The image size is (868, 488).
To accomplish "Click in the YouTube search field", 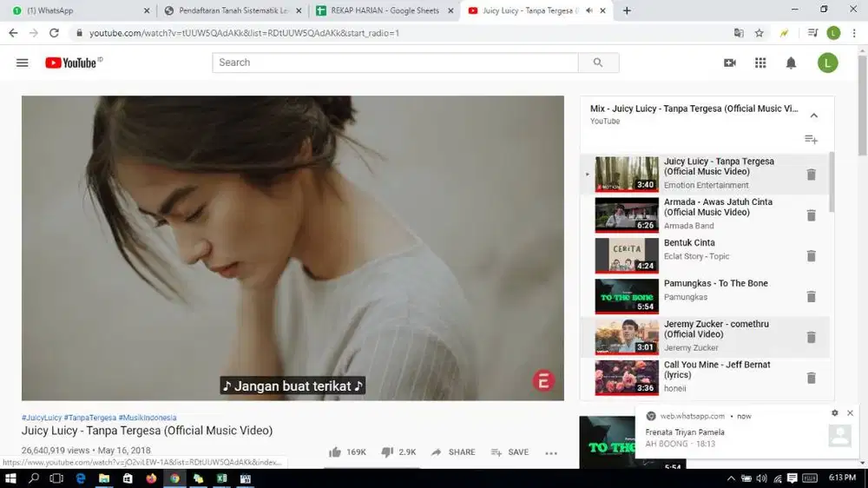I will 395,63.
